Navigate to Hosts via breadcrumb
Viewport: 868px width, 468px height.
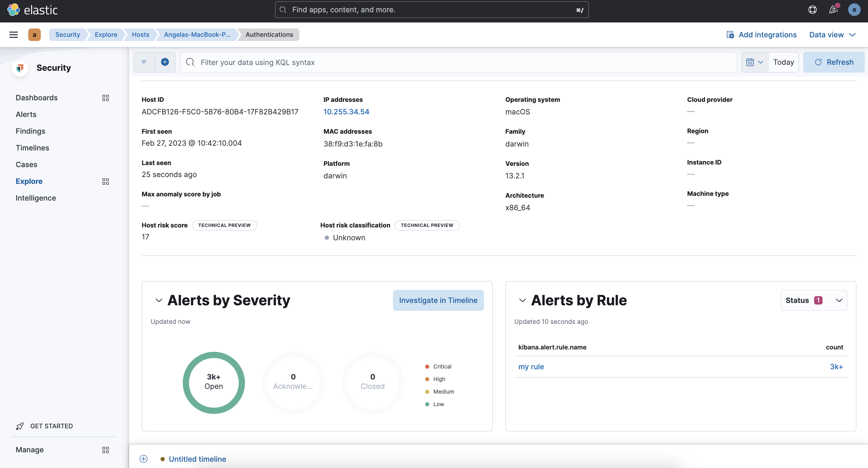point(140,34)
